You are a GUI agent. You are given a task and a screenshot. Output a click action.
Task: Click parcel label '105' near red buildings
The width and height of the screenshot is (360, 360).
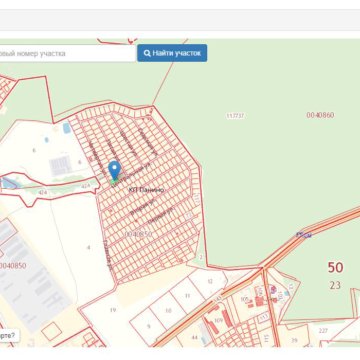point(244,299)
